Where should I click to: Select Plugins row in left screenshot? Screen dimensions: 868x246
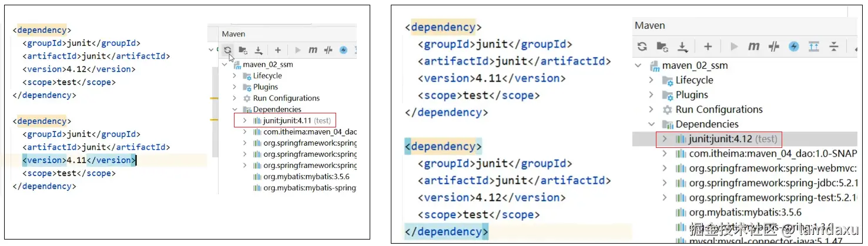coord(287,87)
